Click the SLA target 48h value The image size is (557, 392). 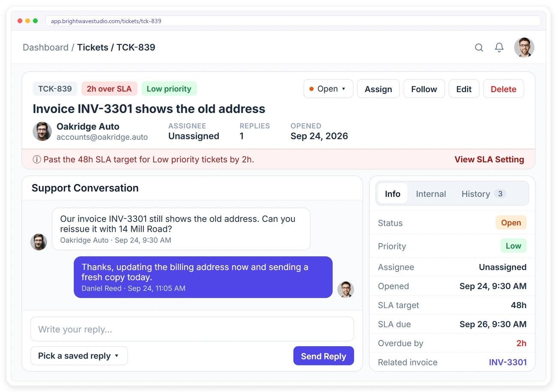[518, 305]
